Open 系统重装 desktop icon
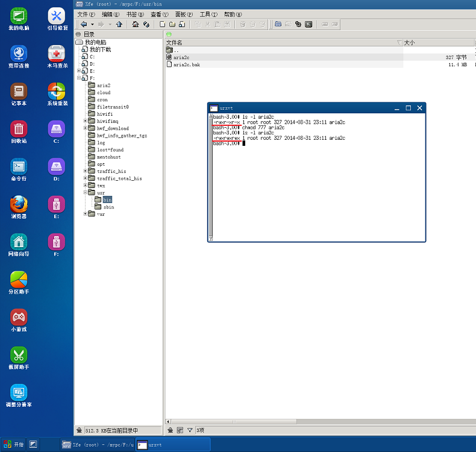 click(x=57, y=95)
